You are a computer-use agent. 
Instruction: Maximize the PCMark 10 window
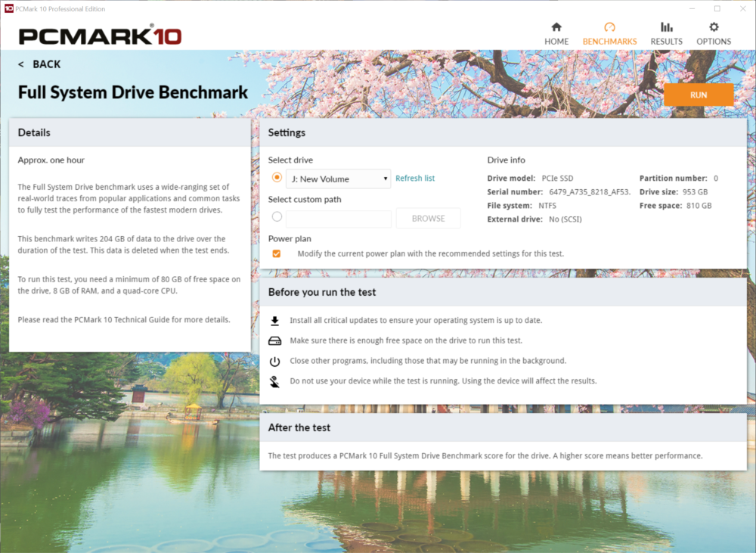click(x=717, y=8)
